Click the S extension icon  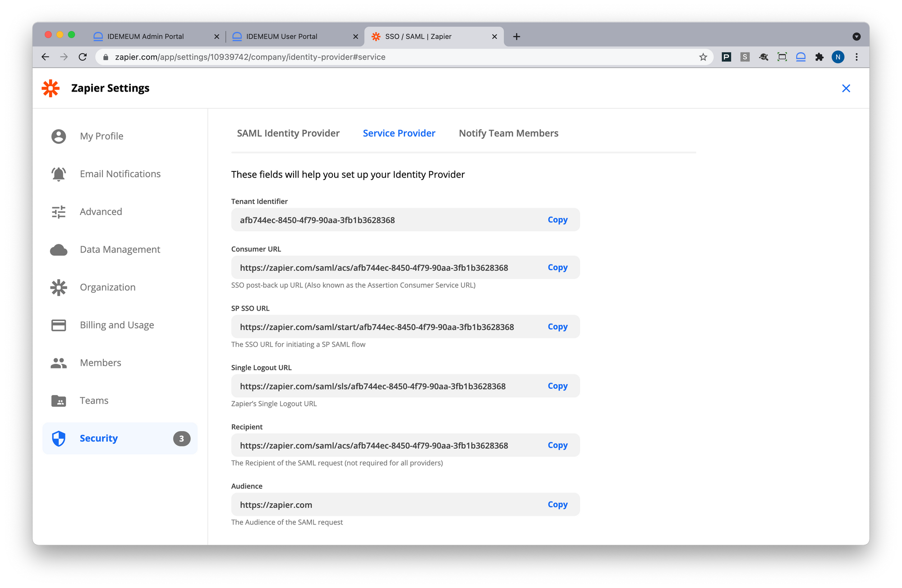(745, 57)
